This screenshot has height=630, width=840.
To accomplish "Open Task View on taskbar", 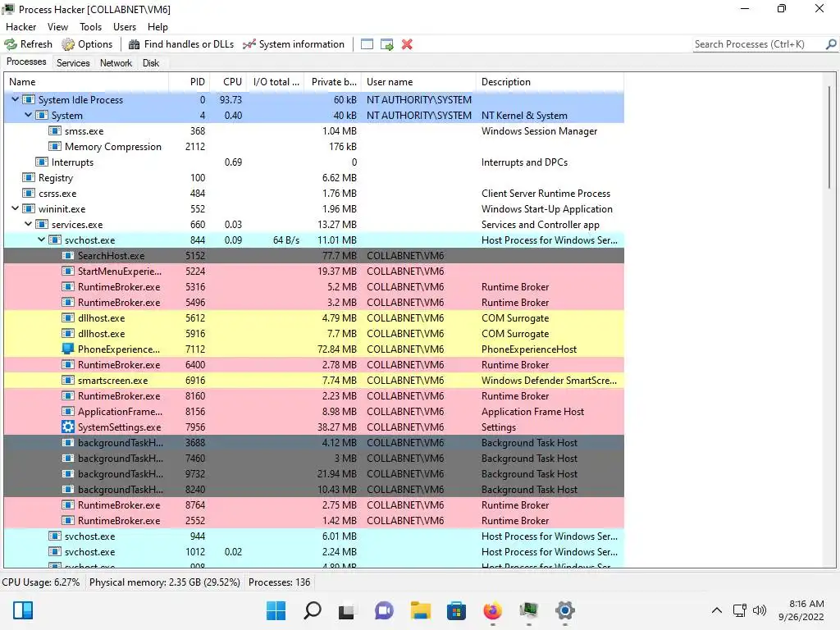I will 347,610.
